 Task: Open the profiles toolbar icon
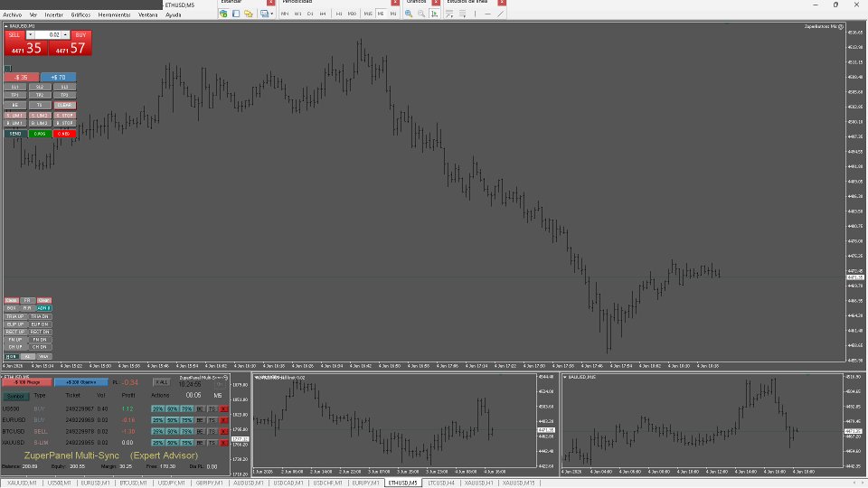(236, 14)
